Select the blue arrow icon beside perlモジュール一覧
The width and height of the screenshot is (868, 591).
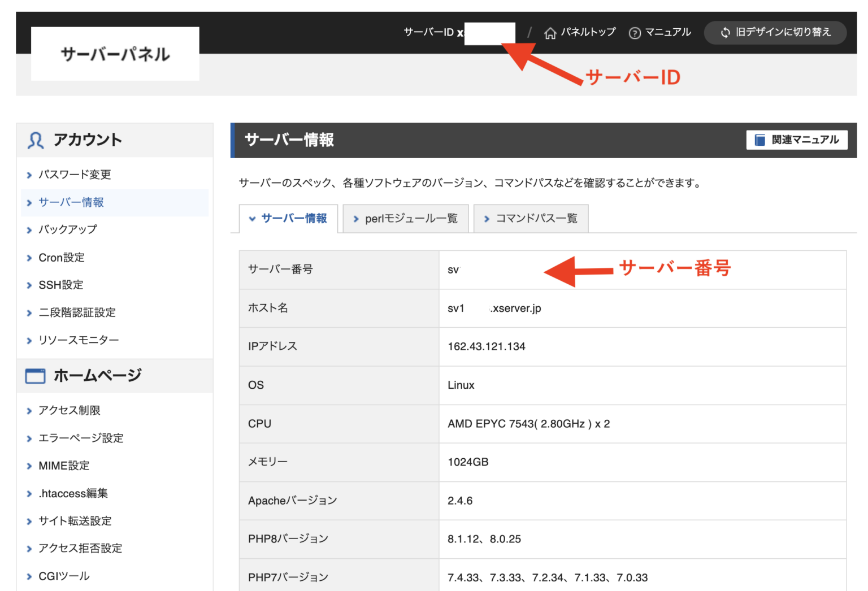pyautogui.click(x=355, y=219)
